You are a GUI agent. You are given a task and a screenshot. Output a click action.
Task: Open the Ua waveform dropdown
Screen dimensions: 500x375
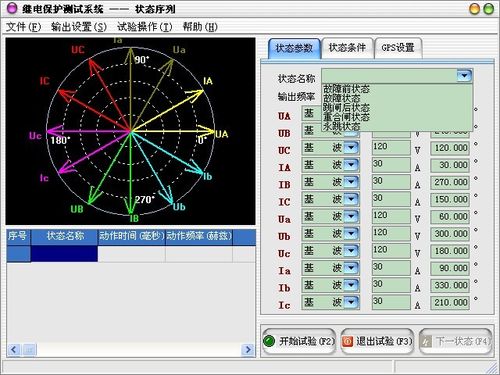[x=351, y=217]
